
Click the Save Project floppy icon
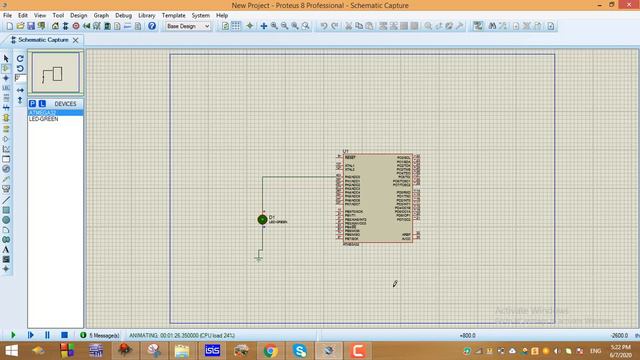(x=31, y=26)
